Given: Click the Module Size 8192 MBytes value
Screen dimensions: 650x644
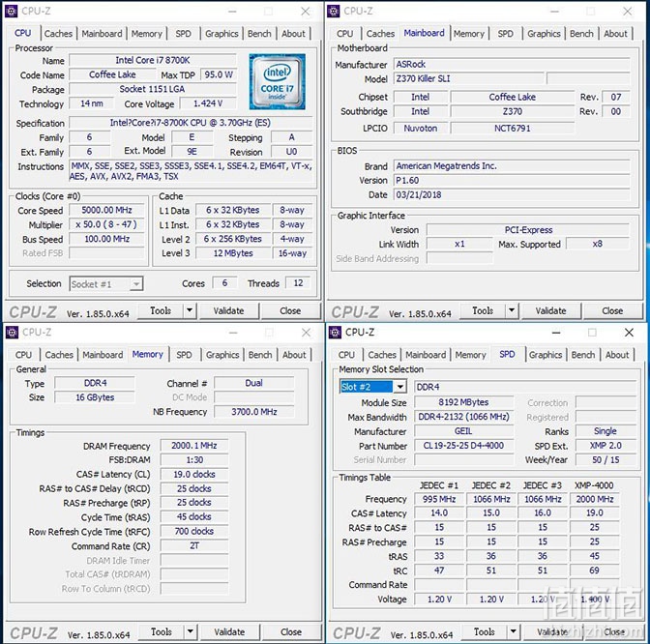Looking at the screenshot, I should (x=463, y=402).
